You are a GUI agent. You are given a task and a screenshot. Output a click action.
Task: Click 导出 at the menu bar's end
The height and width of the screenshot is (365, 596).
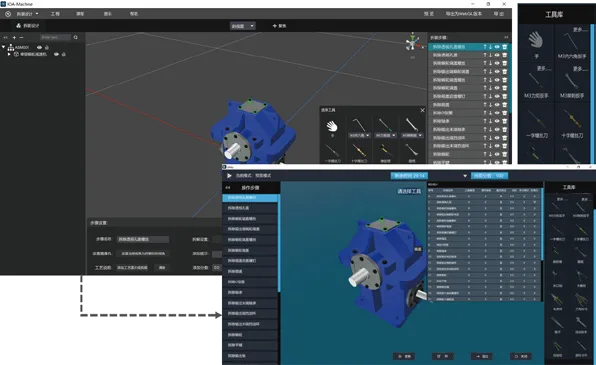click(x=499, y=14)
